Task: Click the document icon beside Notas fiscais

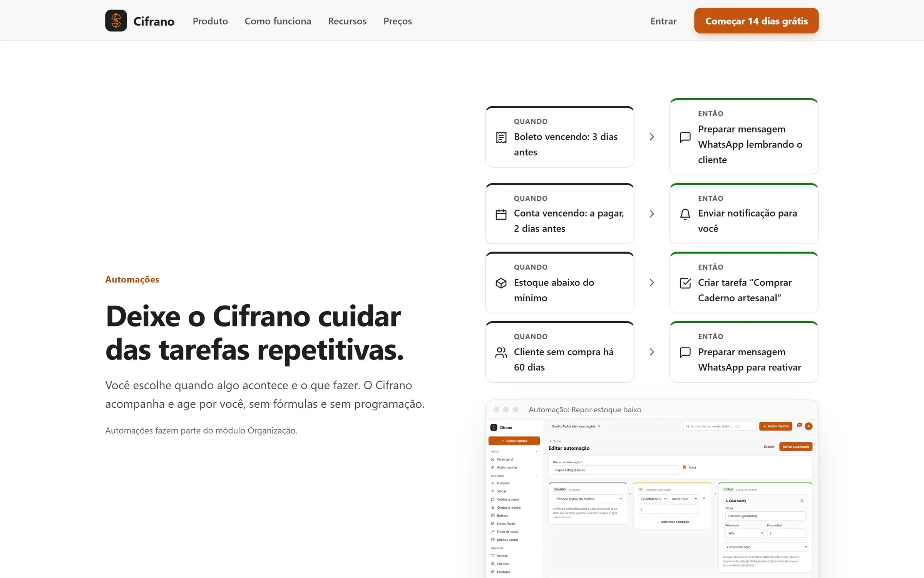Action: [x=493, y=524]
